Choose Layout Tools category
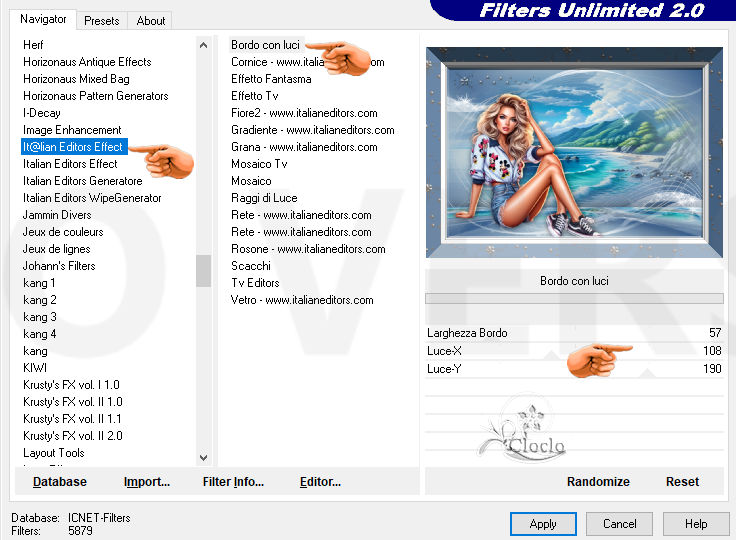Viewport: 736px width, 540px height. (x=54, y=453)
